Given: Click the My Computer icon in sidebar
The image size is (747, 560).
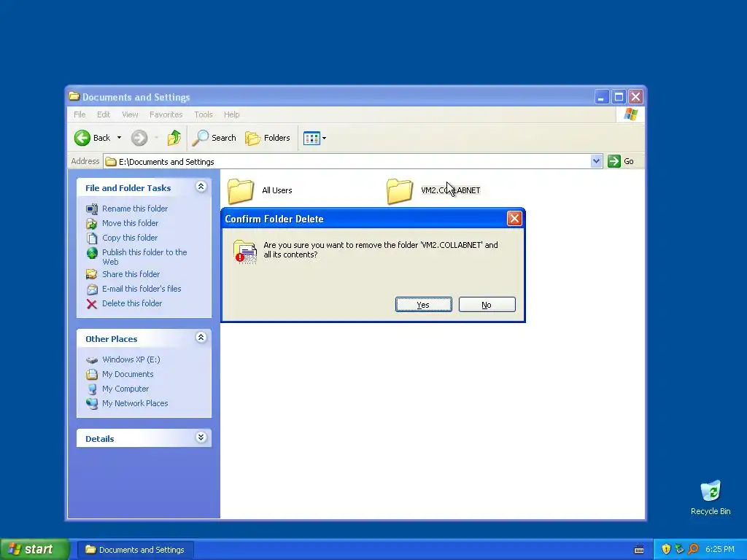Looking at the screenshot, I should 92,389.
